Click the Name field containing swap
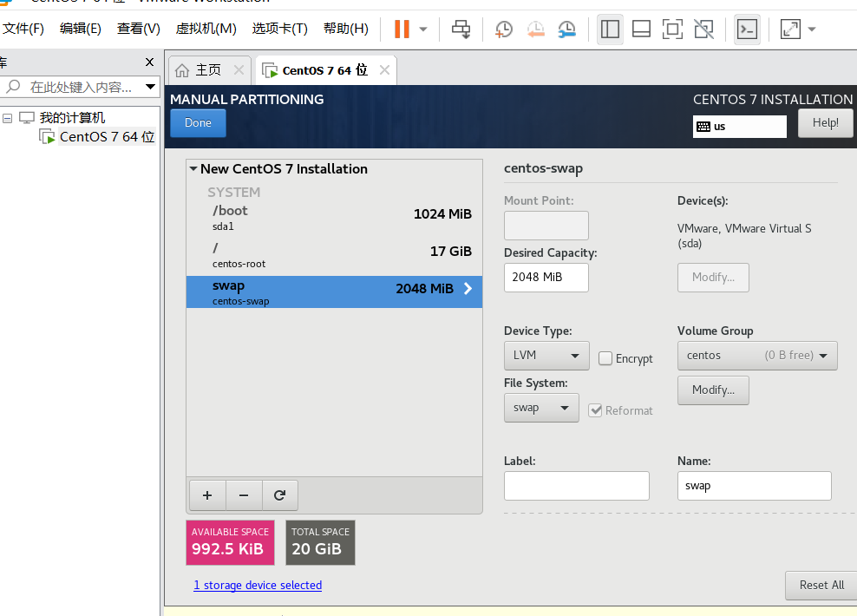Screen dimensions: 857x616 click(755, 485)
